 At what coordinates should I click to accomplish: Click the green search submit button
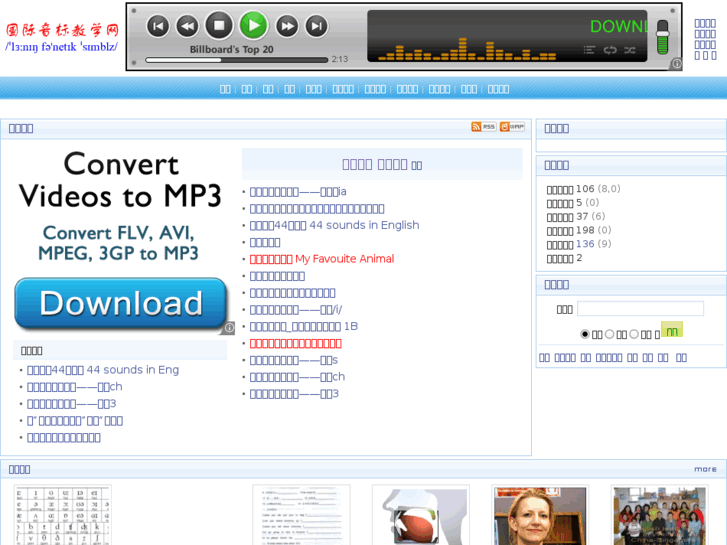click(672, 330)
